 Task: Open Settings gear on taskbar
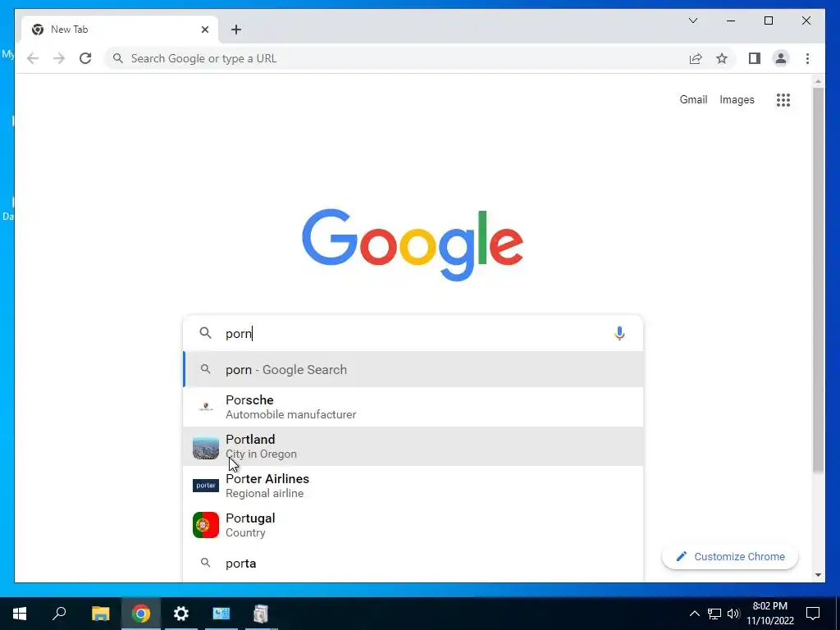(181, 614)
